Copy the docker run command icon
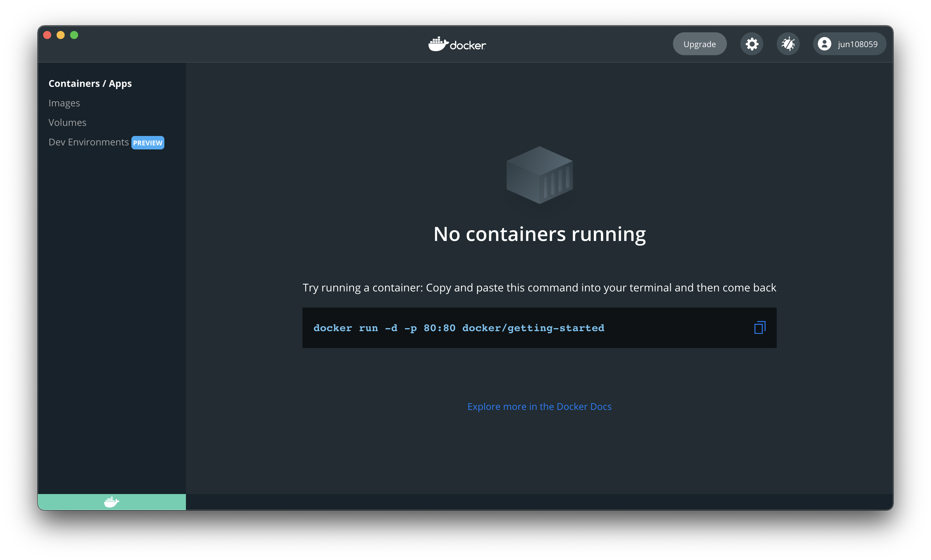This screenshot has height=560, width=931. (x=760, y=327)
